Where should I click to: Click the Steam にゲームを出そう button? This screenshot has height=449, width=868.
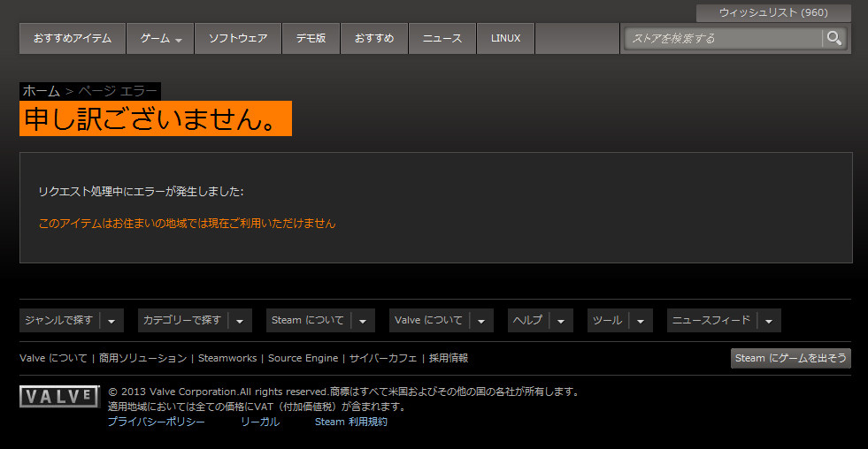[x=790, y=358]
